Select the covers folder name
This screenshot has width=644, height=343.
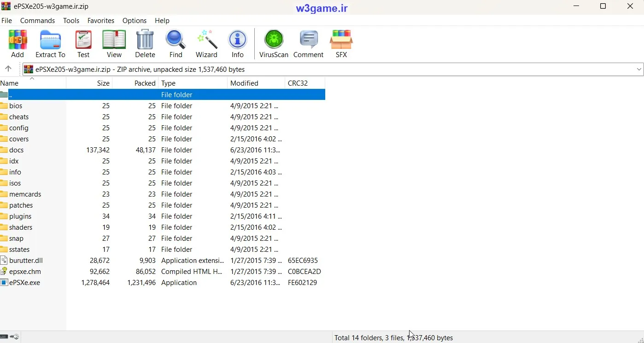coord(19,139)
